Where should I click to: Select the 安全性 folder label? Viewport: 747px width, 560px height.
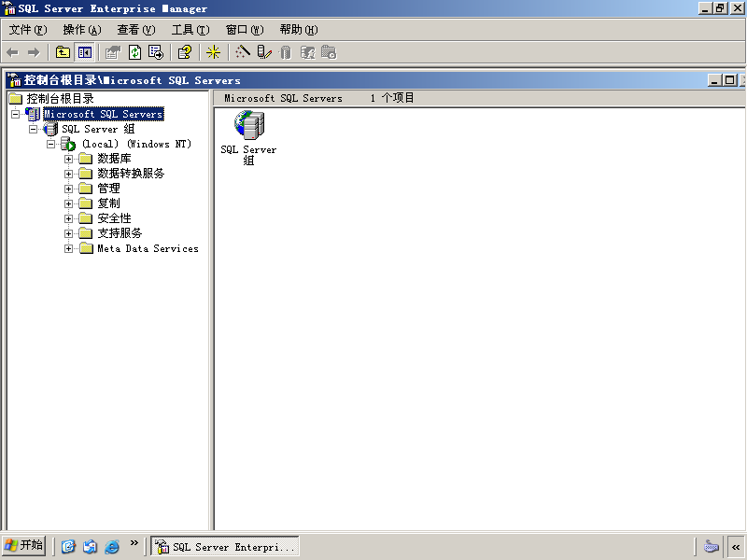(x=114, y=218)
